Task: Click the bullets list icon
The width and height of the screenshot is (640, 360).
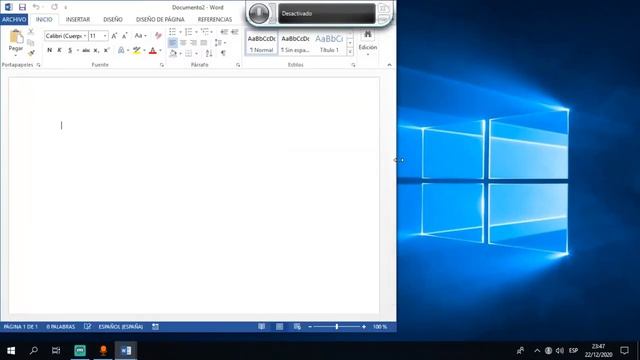Action: [172, 32]
